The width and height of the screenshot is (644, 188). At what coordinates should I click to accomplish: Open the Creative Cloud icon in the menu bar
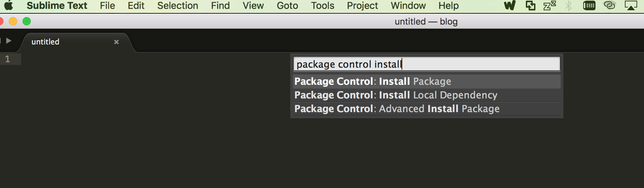click(x=610, y=5)
